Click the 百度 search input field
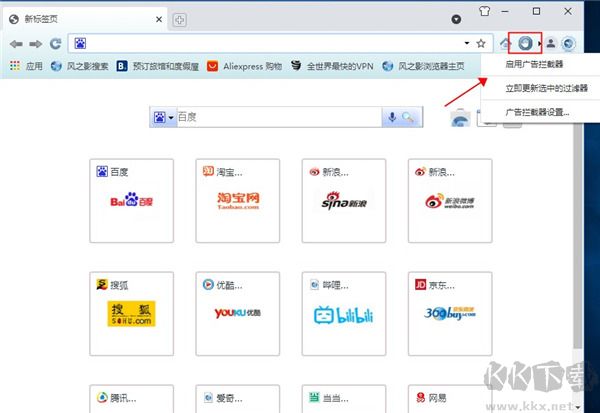The width and height of the screenshot is (600, 413). pos(280,118)
